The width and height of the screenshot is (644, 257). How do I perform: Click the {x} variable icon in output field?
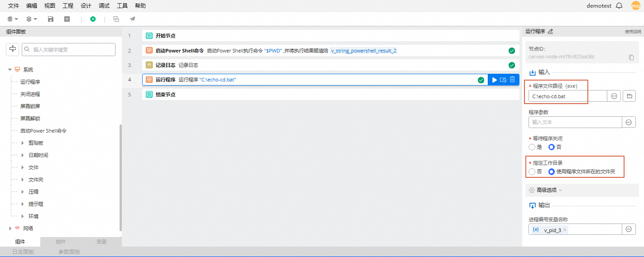536,230
